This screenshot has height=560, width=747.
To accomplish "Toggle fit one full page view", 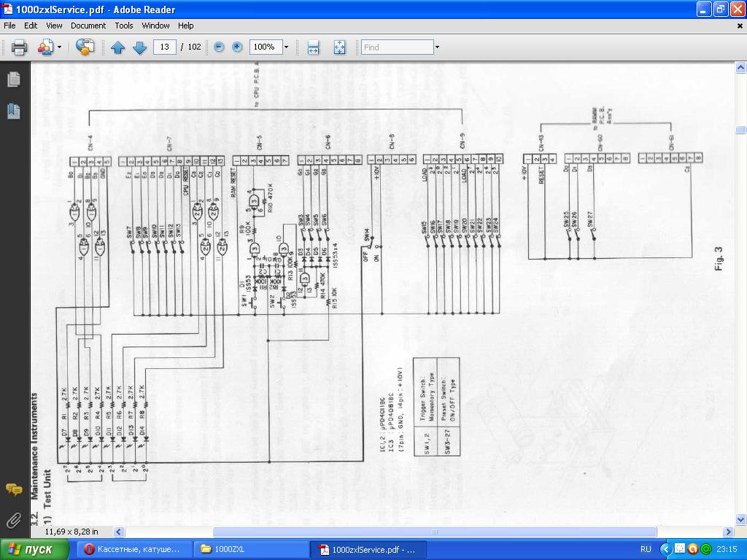I will (339, 47).
